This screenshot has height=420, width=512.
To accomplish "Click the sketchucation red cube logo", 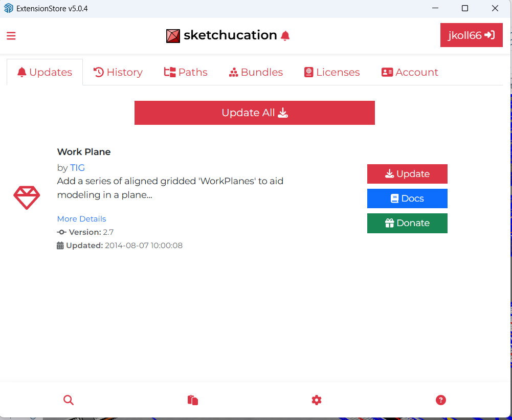I will (x=173, y=36).
